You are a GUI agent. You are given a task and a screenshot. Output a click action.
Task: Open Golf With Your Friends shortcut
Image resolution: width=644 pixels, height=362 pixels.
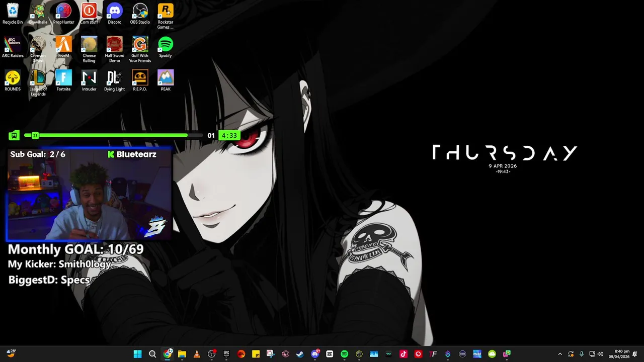point(140,50)
